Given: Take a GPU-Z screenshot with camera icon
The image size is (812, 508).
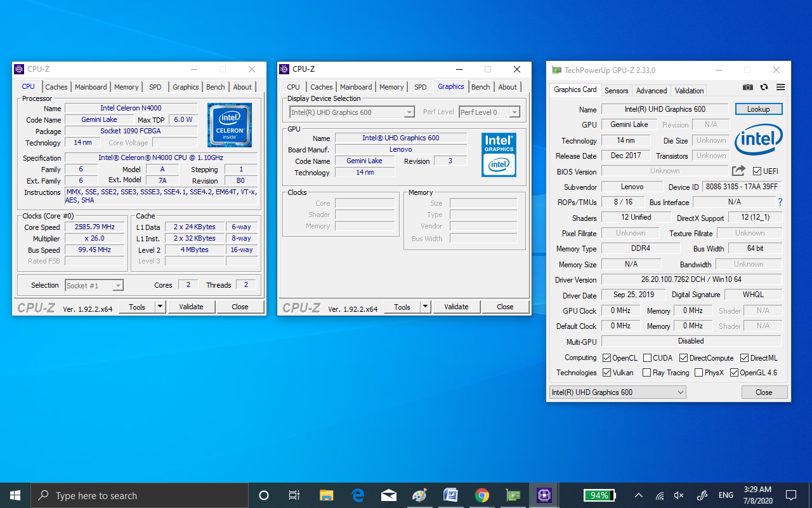Looking at the screenshot, I should pyautogui.click(x=748, y=87).
